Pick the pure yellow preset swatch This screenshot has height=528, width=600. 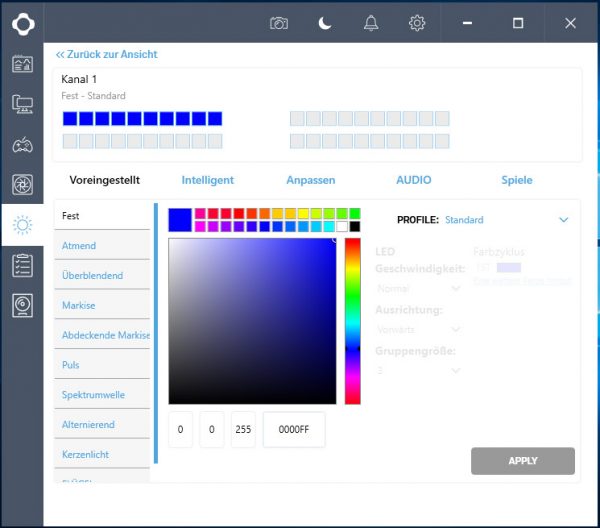pyautogui.click(x=303, y=213)
